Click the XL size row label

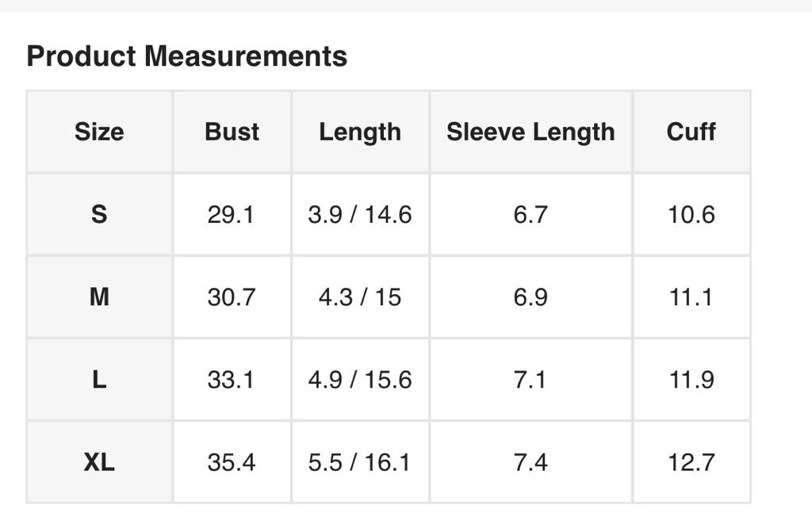click(x=99, y=462)
